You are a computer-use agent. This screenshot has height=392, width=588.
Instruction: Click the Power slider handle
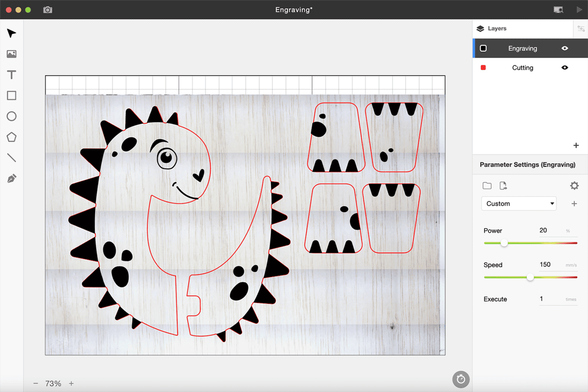coord(504,243)
